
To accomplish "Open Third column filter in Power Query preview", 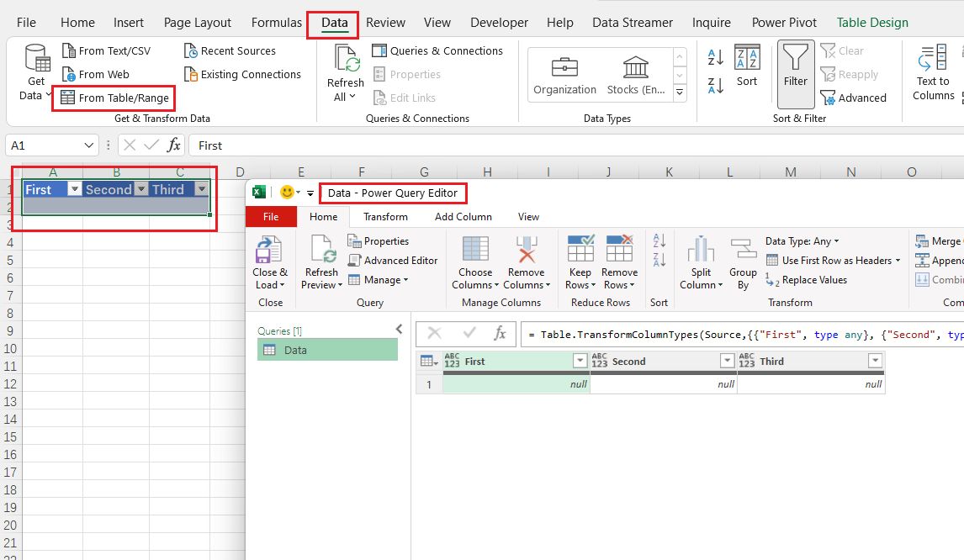I will click(874, 361).
